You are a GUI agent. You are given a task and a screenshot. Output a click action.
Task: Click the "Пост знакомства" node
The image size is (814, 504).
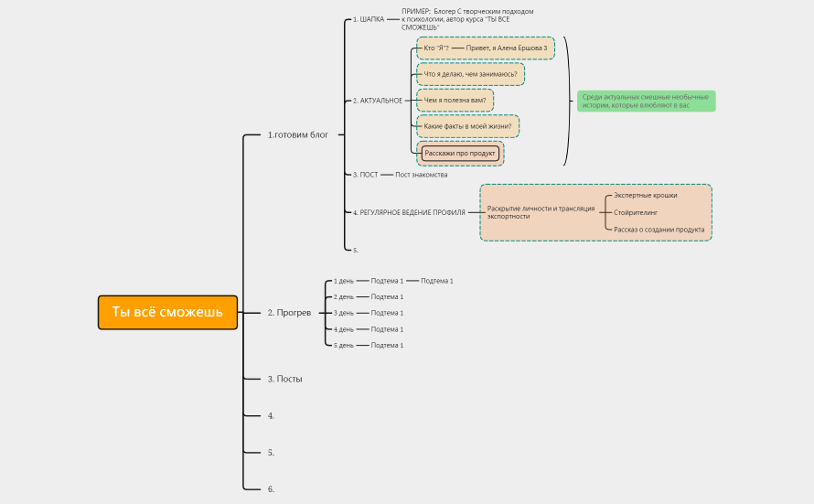tap(421, 174)
